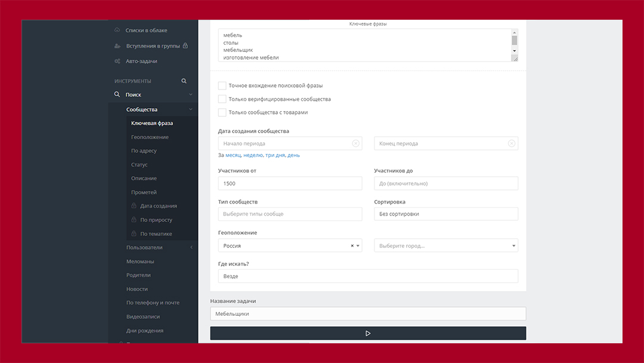
Task: Clear the Конец периода date field
Action: coord(512,143)
